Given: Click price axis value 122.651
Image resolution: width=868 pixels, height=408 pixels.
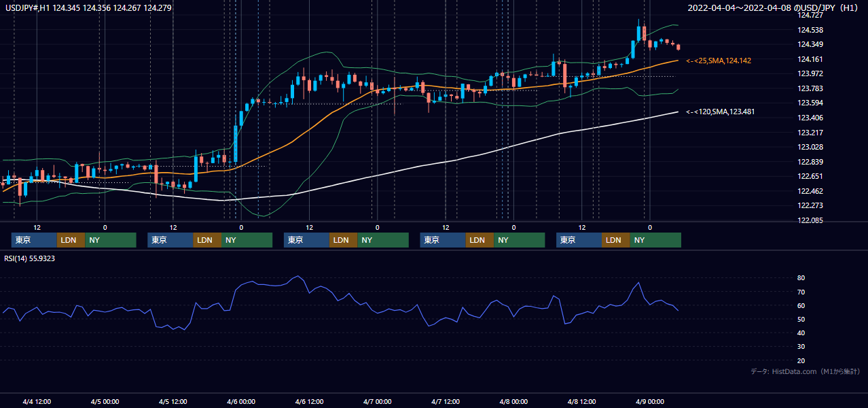Looking at the screenshot, I should (810, 177).
